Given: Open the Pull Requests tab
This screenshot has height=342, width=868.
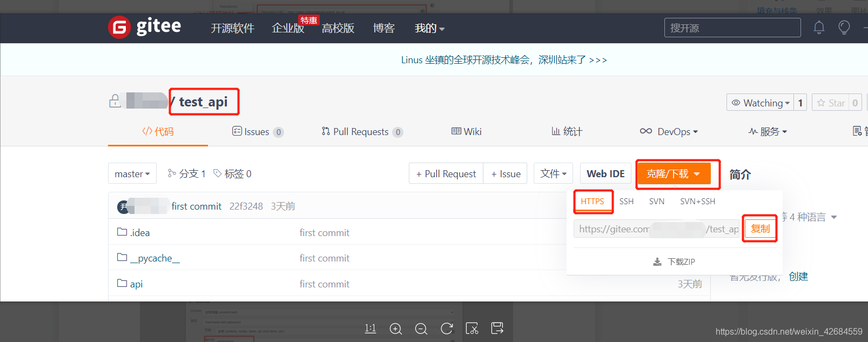Looking at the screenshot, I should (x=362, y=131).
